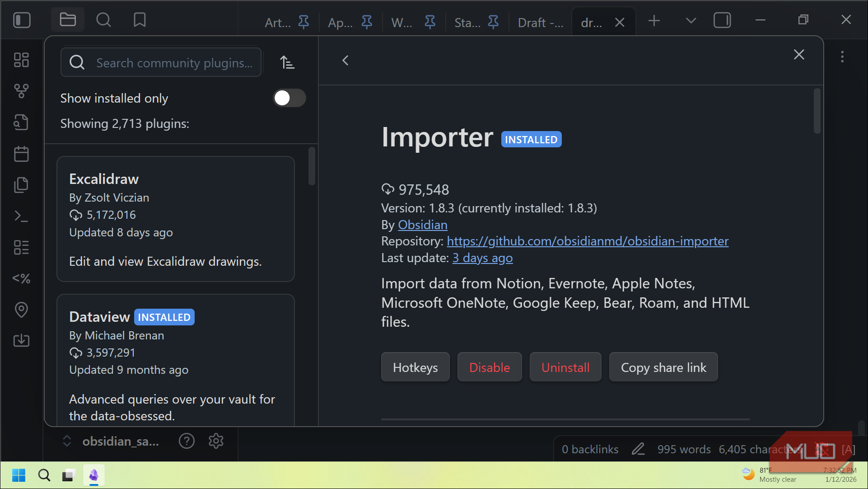Image resolution: width=868 pixels, height=489 pixels.
Task: Open the help question mark icon
Action: click(187, 441)
